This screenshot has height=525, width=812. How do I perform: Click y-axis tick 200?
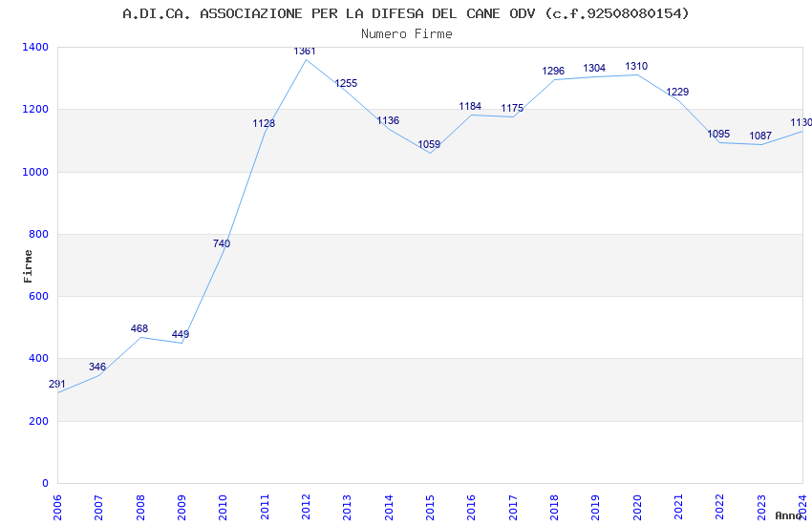click(38, 421)
